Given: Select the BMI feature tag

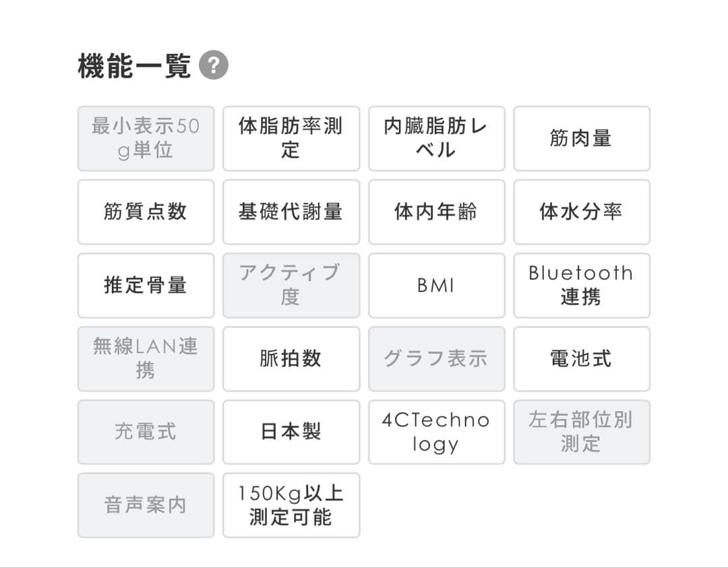Looking at the screenshot, I should (x=436, y=286).
